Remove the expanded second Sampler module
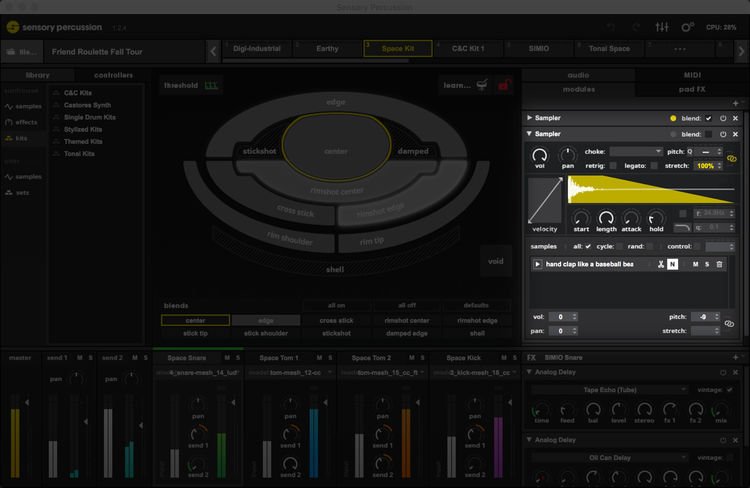This screenshot has width=750, height=488. 736,134
